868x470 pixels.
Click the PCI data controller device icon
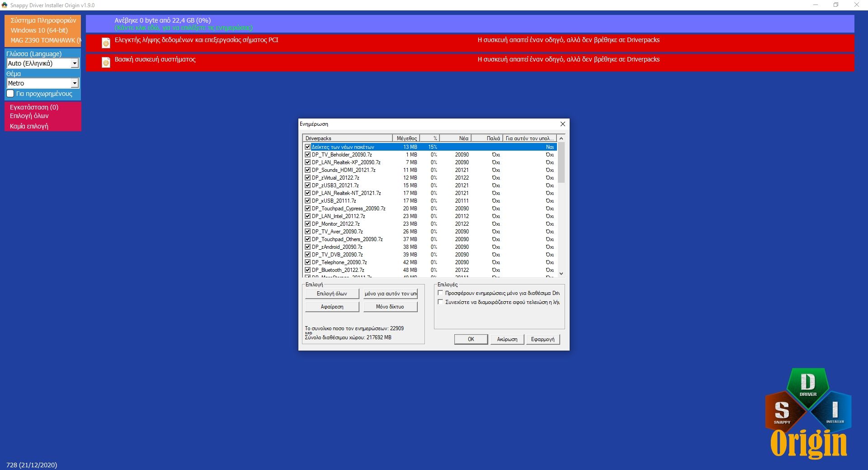pyautogui.click(x=106, y=43)
